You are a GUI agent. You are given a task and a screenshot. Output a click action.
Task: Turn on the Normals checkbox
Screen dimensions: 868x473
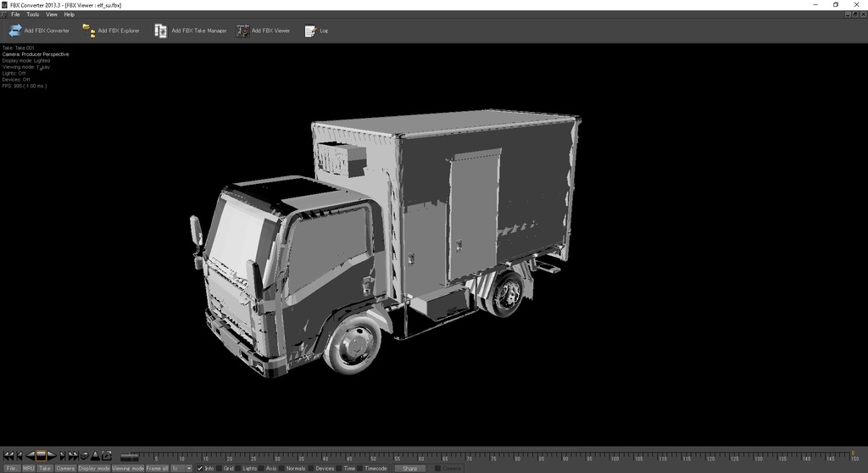tap(281, 468)
